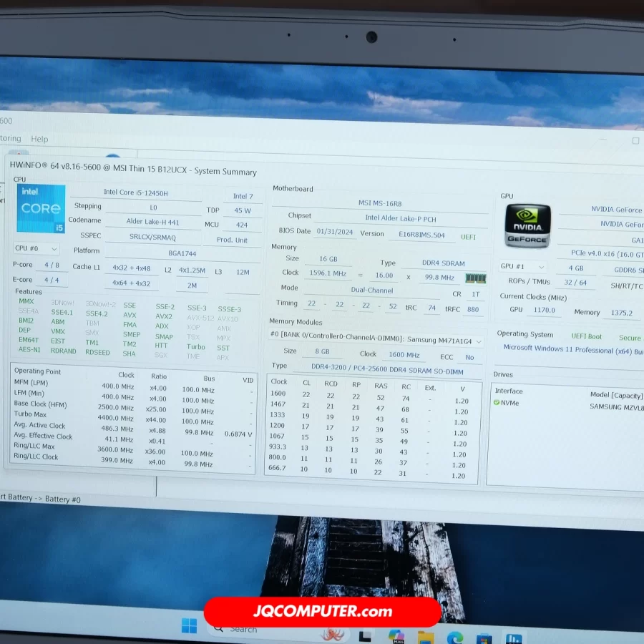Click the Intel Core i5-12450H name field
The height and width of the screenshot is (644, 644).
pos(136,192)
